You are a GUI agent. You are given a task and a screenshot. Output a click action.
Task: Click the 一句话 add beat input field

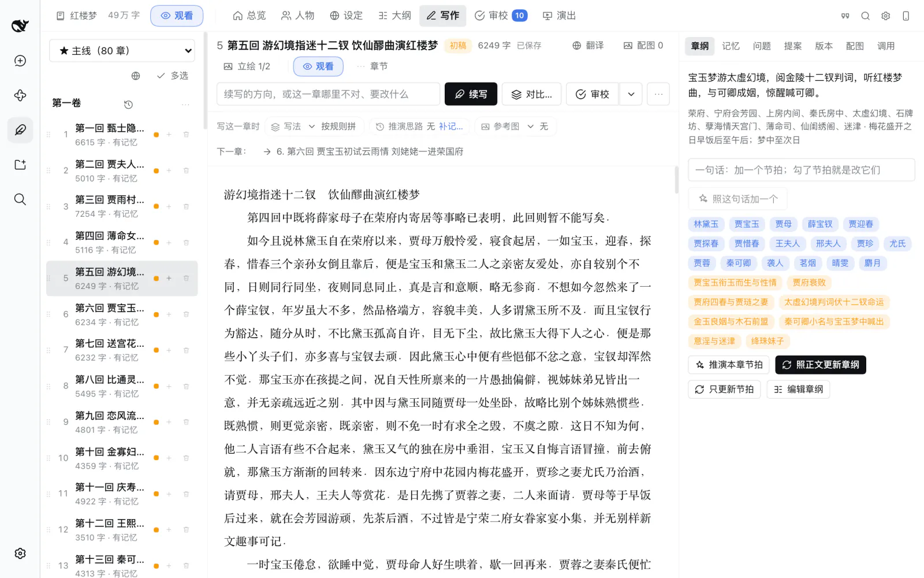coord(801,170)
